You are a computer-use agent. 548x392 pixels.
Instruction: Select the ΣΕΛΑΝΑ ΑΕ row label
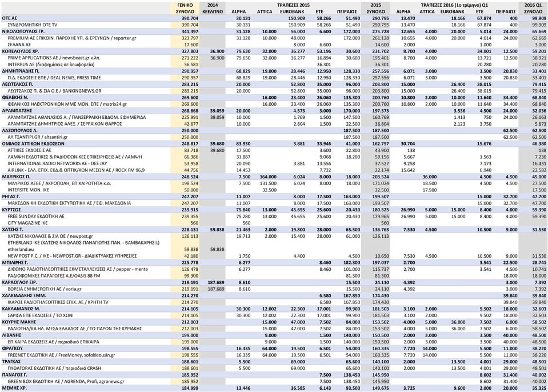pyautogui.click(x=19, y=45)
